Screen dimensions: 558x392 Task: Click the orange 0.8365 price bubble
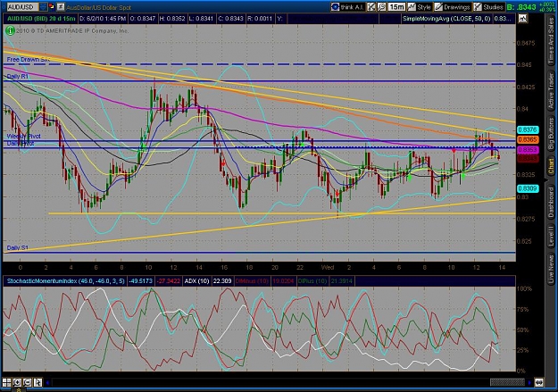pyautogui.click(x=528, y=140)
